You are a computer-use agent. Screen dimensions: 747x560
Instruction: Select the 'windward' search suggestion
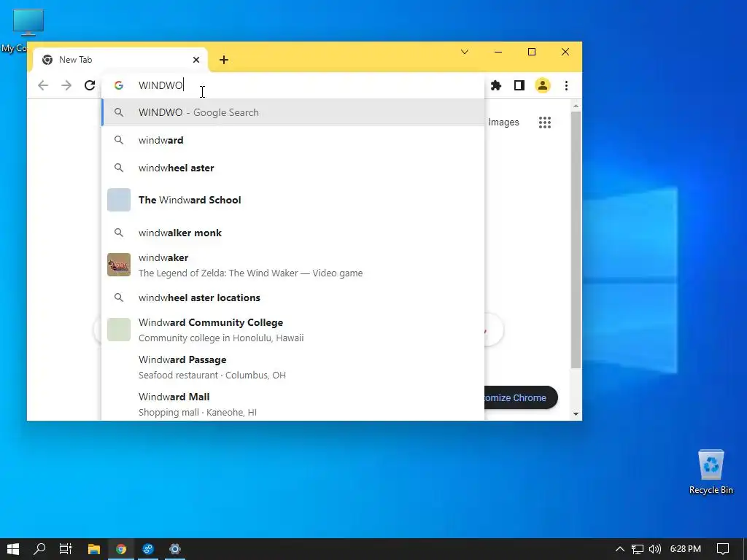point(293,140)
